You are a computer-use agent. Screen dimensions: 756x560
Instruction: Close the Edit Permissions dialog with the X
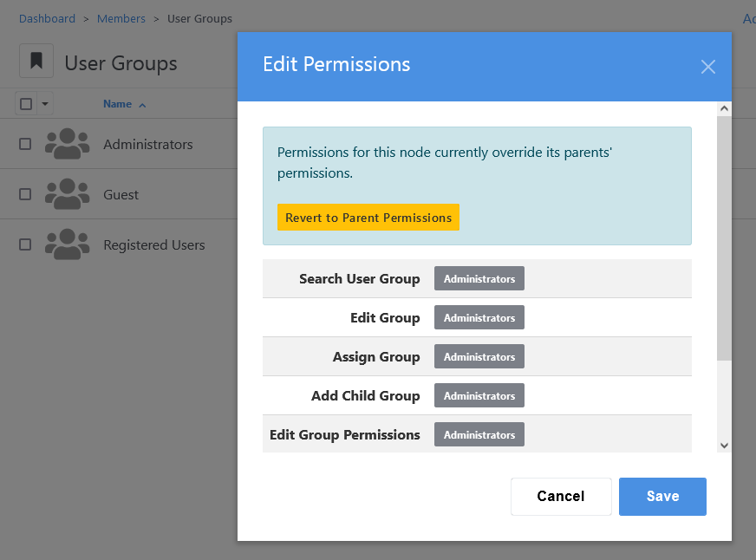[x=708, y=67]
